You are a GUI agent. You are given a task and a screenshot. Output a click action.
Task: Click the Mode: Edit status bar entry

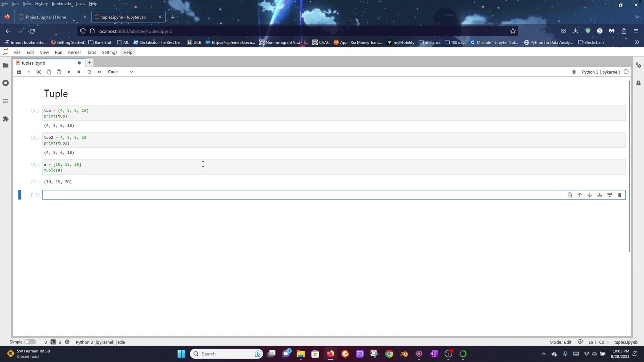[560, 342]
